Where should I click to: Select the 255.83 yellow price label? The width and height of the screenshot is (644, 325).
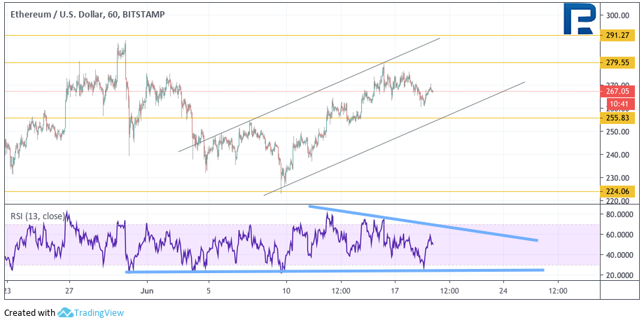619,118
